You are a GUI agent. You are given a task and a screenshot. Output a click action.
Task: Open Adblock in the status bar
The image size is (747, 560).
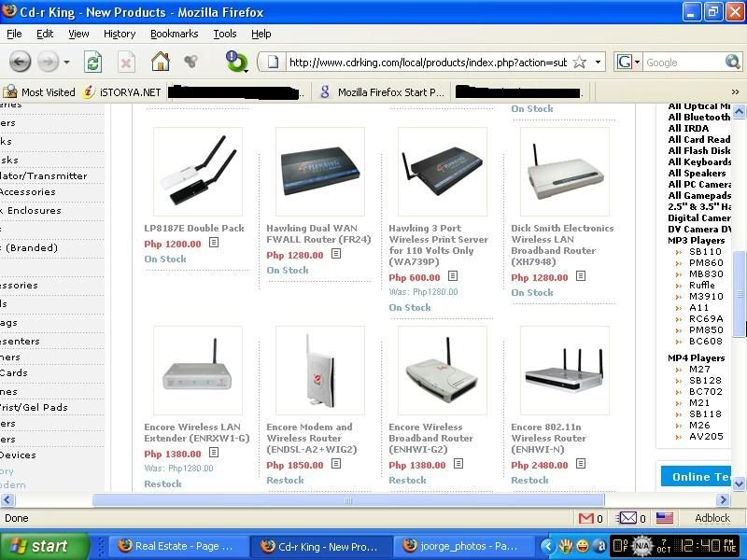point(712,518)
